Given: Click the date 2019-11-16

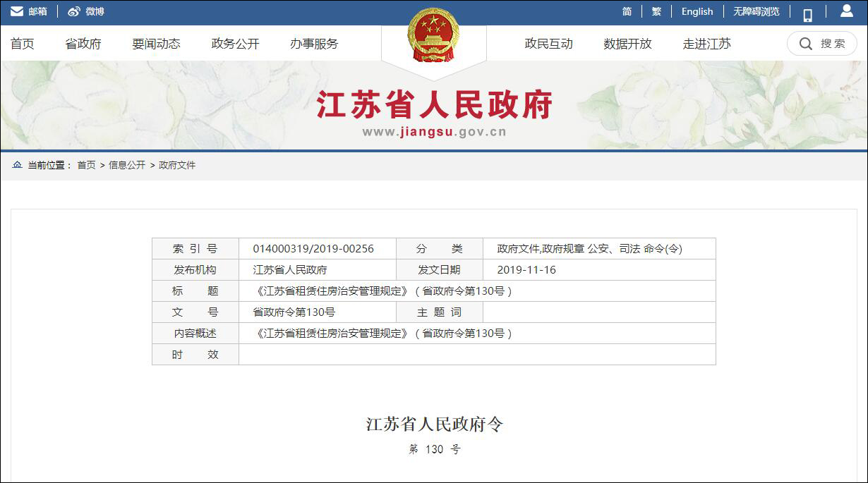Looking at the screenshot, I should tap(526, 270).
